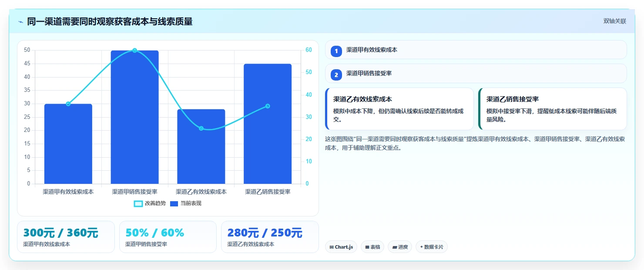This screenshot has width=644, height=270.
Task: Click x-axis label 渠道甲销售接受率
Action: click(x=134, y=192)
